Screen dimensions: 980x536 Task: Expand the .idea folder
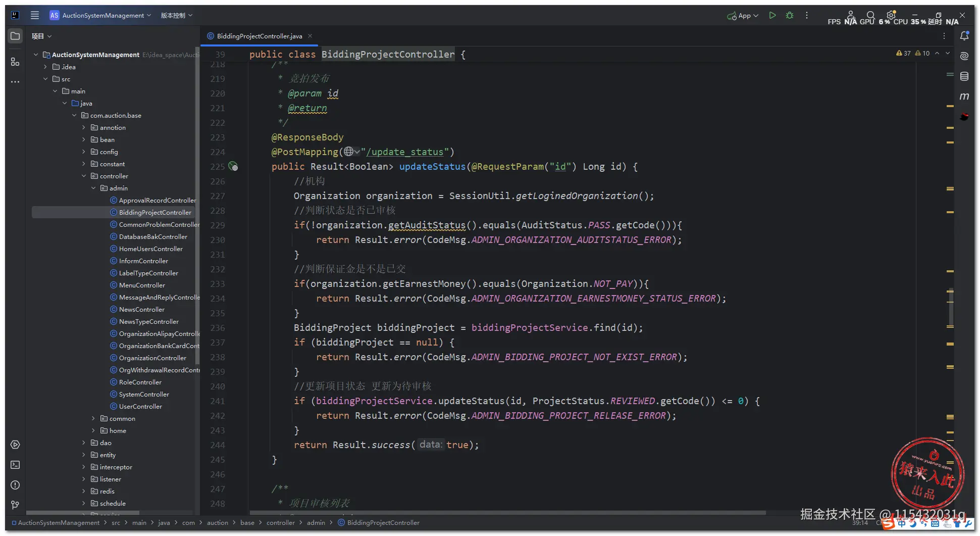coord(45,67)
